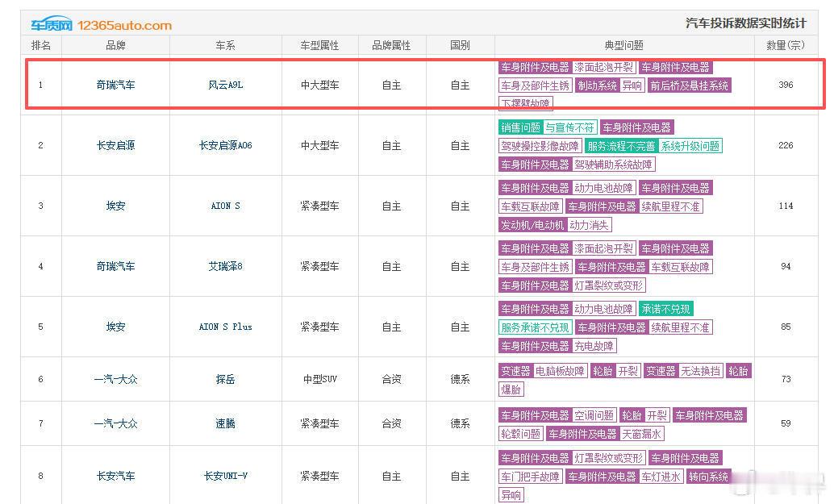Open brand 奇瑞汽车 in the 风云A9L row

[115, 85]
